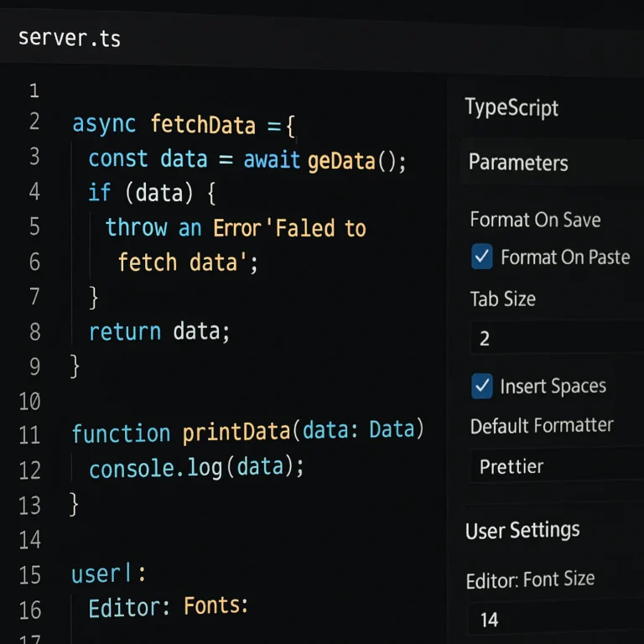Screen dimensions: 644x644
Task: Click line number 1 in gutter
Action: (34, 91)
